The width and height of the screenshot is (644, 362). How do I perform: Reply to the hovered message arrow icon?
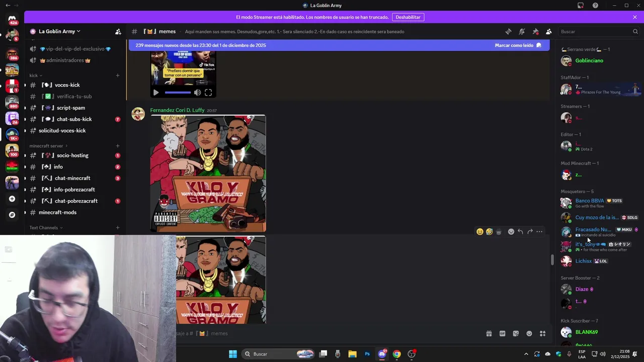[x=520, y=232]
